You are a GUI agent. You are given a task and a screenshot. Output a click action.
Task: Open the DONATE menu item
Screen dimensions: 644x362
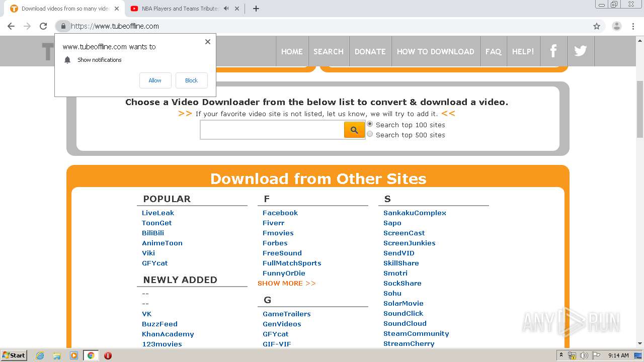click(370, 51)
